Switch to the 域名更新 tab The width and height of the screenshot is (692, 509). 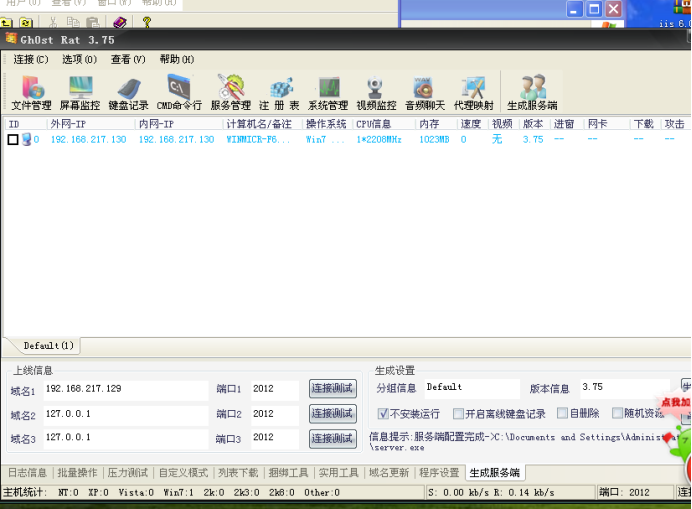coord(389,473)
